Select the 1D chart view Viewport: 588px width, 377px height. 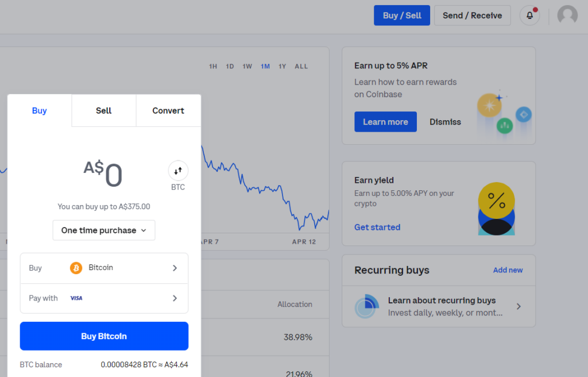(230, 66)
